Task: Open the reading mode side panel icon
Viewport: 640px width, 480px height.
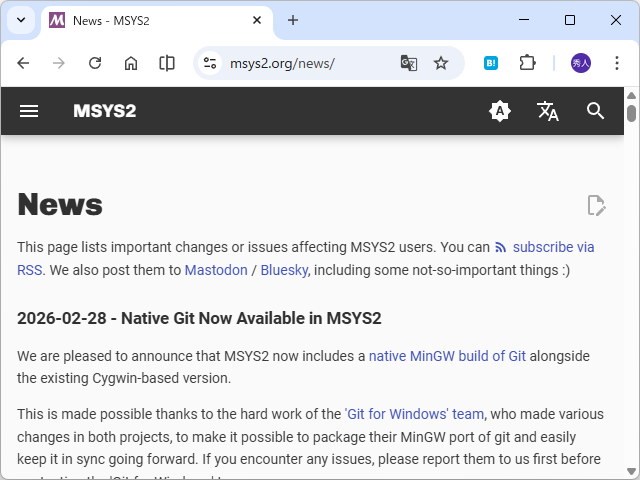Action: click(x=167, y=63)
